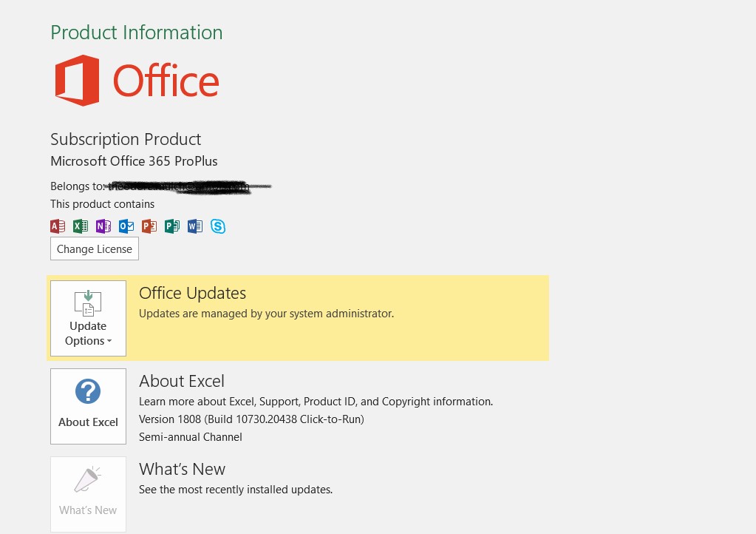Select 'See the most recently installed updates' text

point(236,490)
